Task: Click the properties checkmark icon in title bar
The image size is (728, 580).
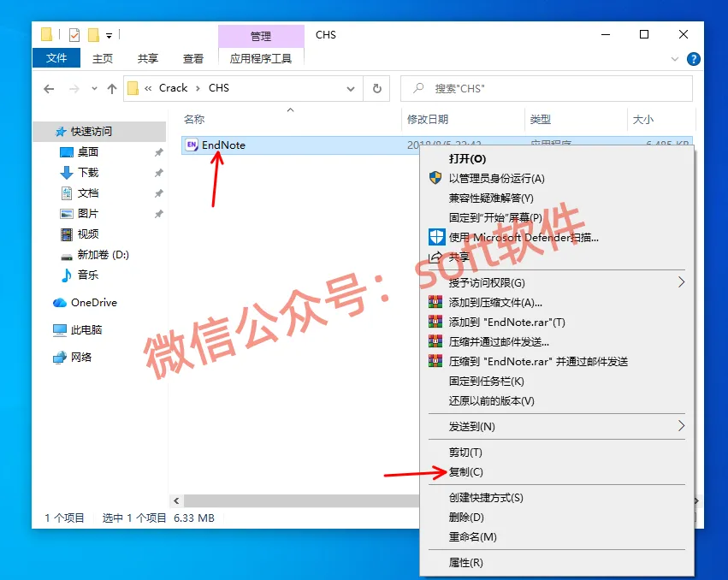Action: coord(74,35)
